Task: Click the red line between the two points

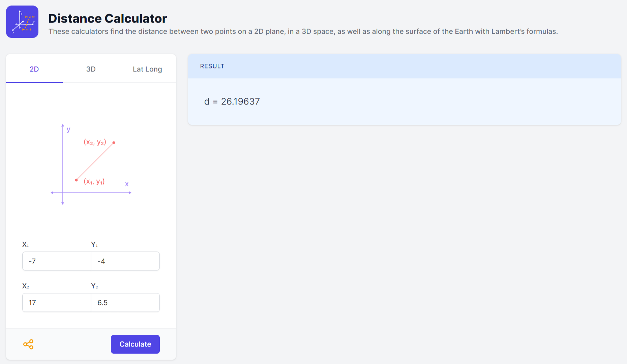Action: point(95,161)
